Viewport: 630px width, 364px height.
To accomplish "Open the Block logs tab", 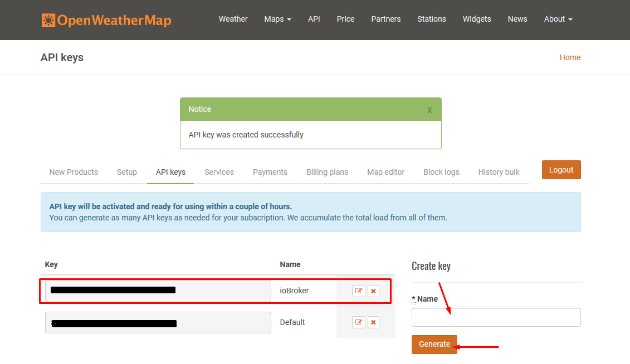I will tap(441, 172).
